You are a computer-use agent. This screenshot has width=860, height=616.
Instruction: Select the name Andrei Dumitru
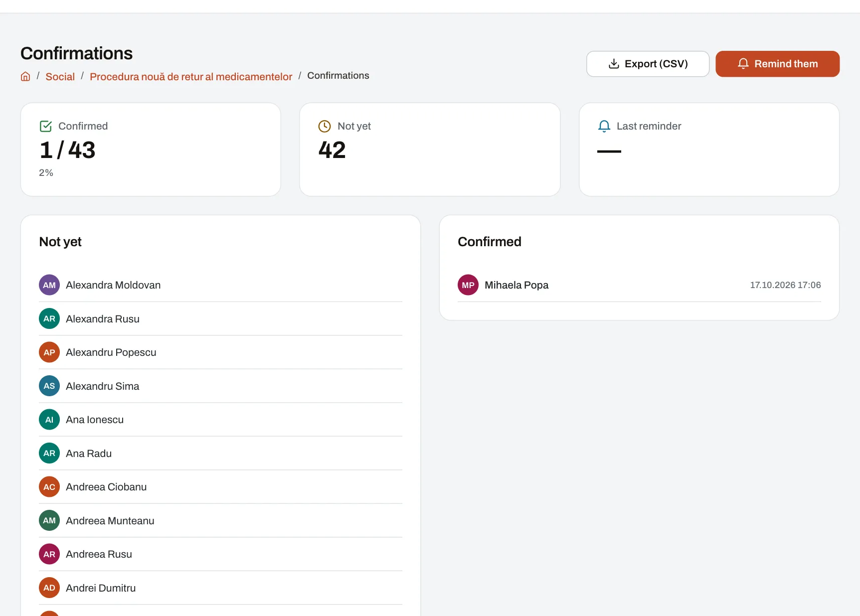pyautogui.click(x=101, y=588)
